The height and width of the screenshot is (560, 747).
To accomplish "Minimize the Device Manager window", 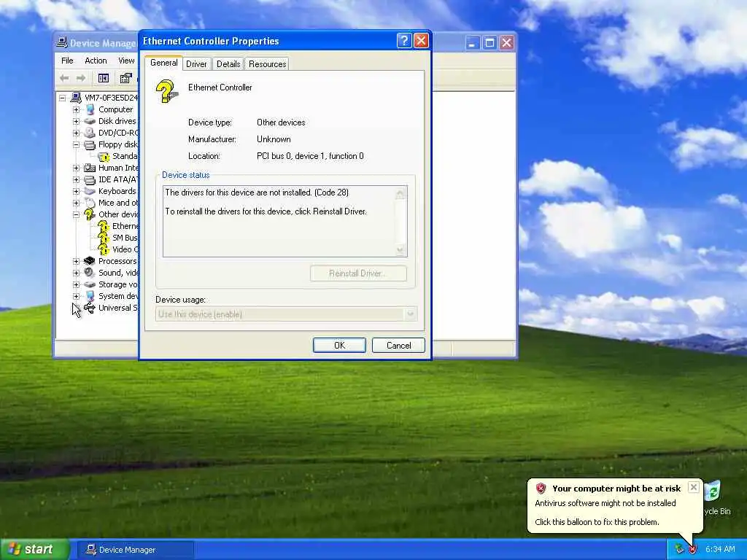I will pyautogui.click(x=472, y=43).
